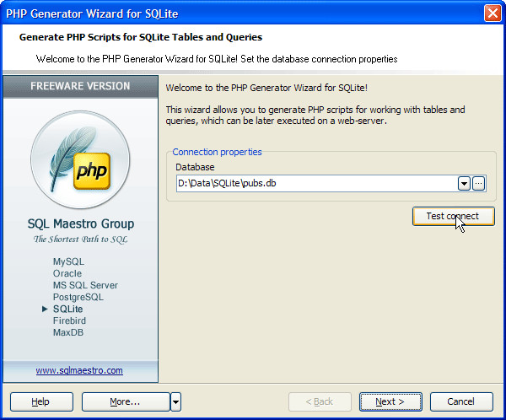
Task: Click the Connection properties group label
Action: (x=217, y=152)
